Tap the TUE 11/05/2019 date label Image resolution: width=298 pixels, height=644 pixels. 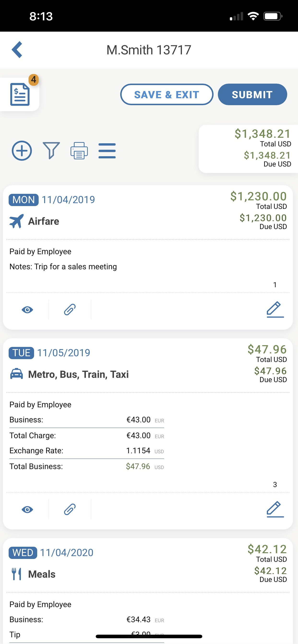tap(49, 353)
